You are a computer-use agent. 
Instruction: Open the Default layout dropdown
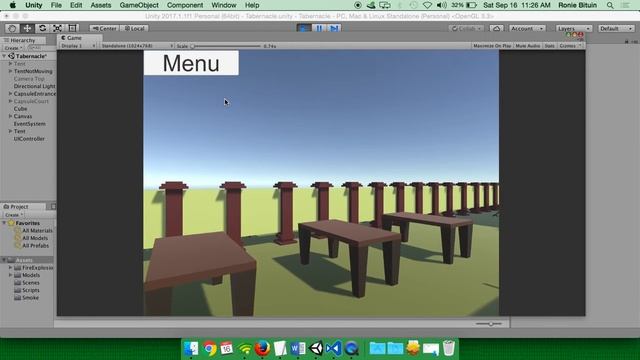(616, 29)
